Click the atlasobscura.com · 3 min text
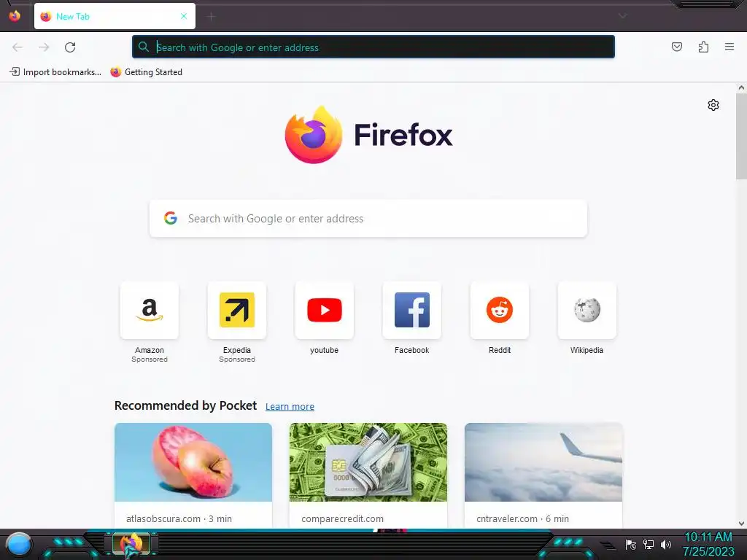 click(179, 518)
